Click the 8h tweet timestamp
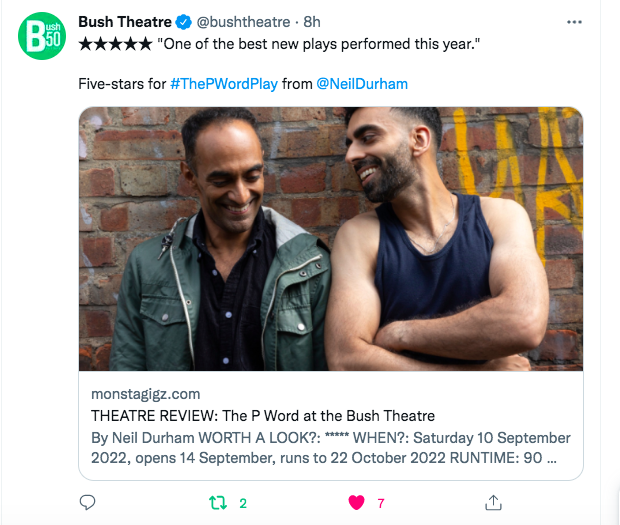Viewport: 620px width, 525px height. (312, 21)
